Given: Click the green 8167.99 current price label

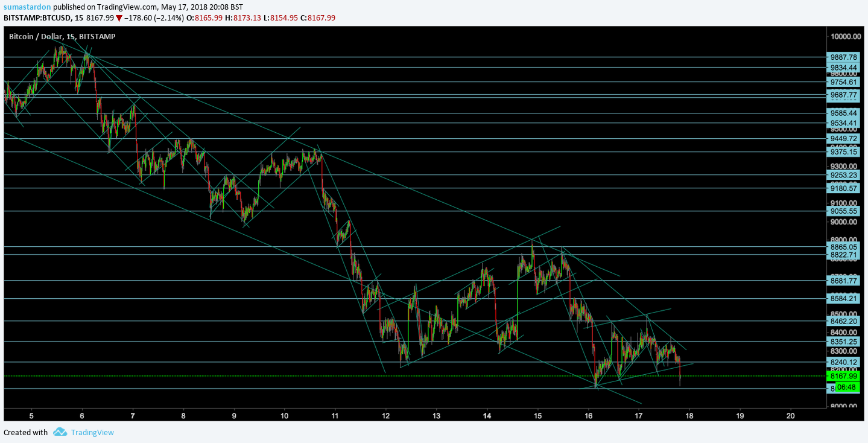Looking at the screenshot, I should (x=844, y=376).
